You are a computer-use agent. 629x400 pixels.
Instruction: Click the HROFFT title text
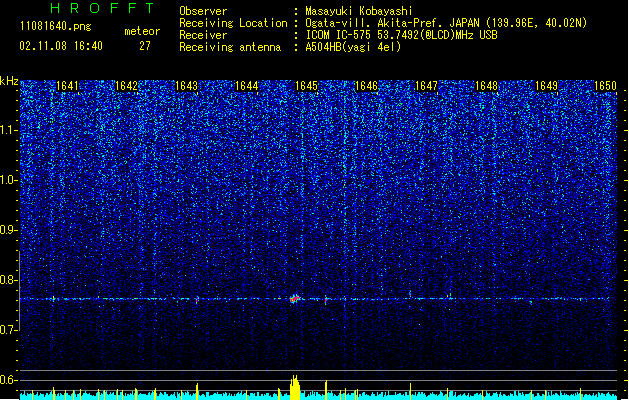tap(102, 8)
